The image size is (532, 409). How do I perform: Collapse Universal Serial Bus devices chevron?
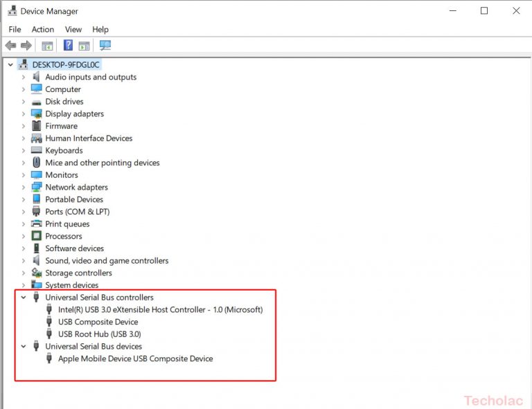tap(24, 346)
